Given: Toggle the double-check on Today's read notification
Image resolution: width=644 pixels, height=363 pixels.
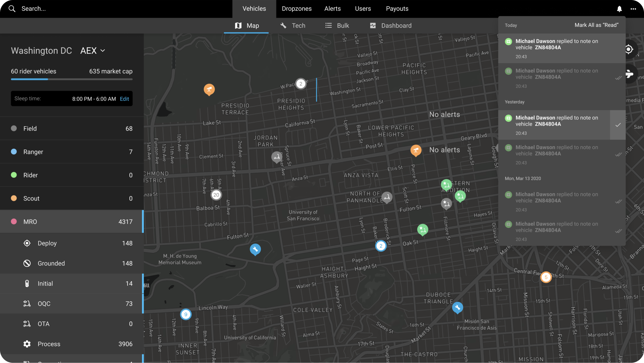Looking at the screenshot, I should (618, 78).
